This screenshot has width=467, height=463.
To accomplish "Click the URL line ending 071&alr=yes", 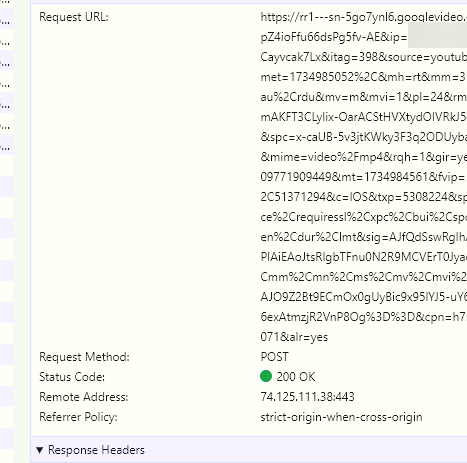I will (294, 337).
